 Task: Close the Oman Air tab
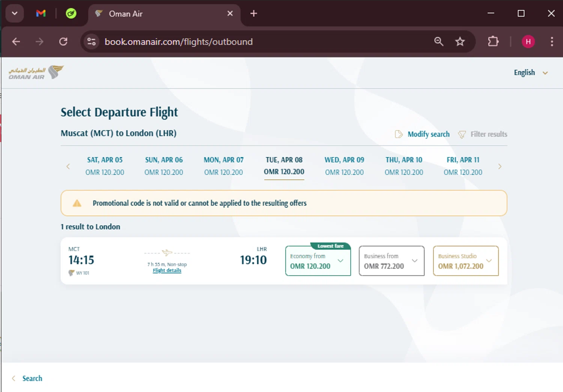[230, 14]
